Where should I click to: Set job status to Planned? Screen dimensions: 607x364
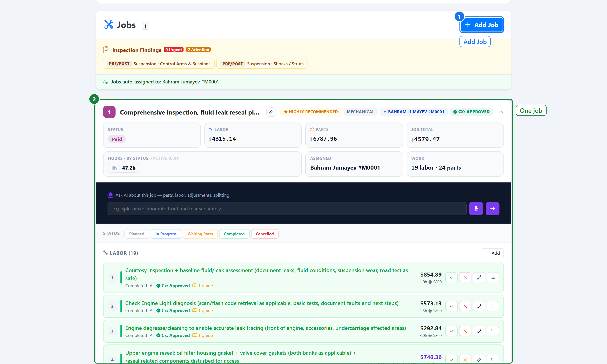(136, 234)
